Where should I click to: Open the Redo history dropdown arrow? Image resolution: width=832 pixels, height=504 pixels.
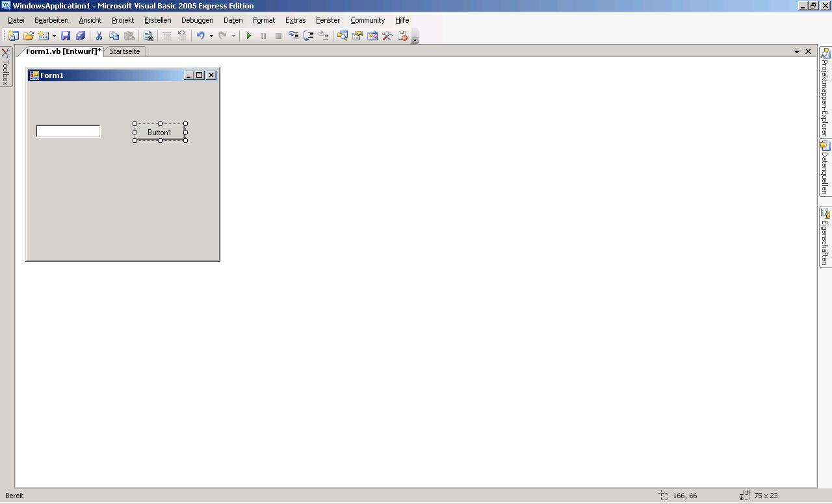(233, 36)
